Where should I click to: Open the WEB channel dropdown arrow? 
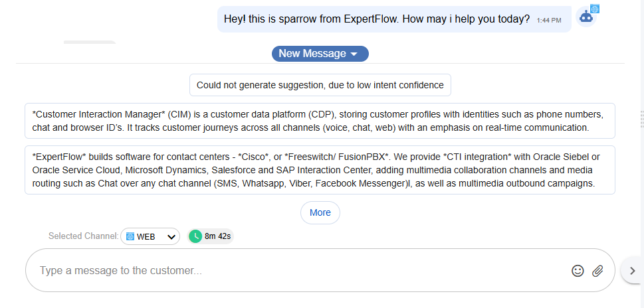[x=171, y=236]
